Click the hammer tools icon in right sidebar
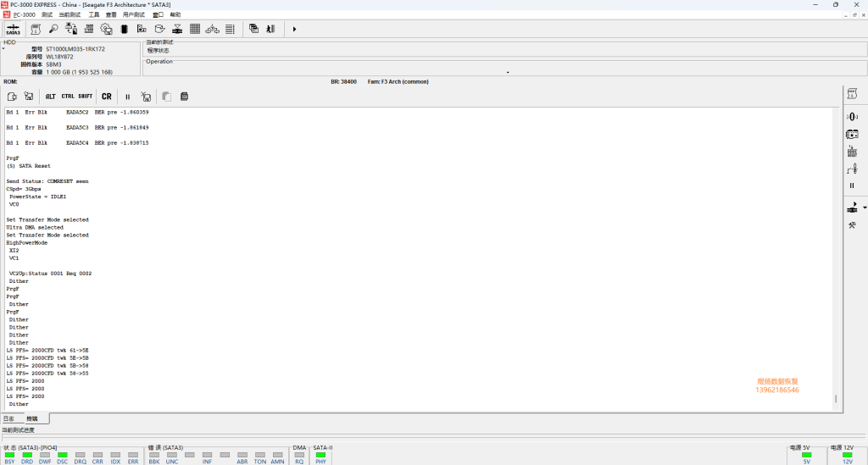The image size is (868, 465). click(x=852, y=225)
